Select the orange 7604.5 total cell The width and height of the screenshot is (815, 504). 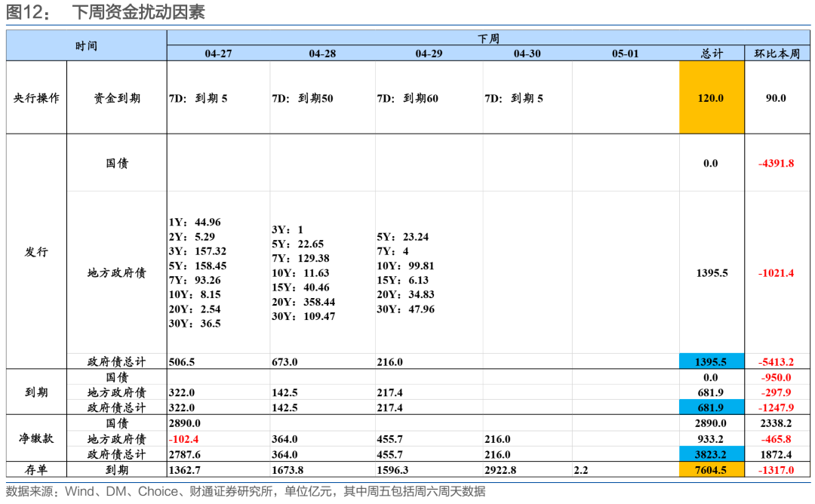[712, 470]
